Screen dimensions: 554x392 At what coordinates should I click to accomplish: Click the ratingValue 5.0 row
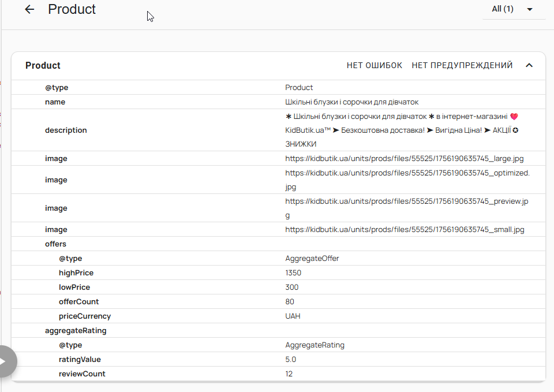point(278,360)
